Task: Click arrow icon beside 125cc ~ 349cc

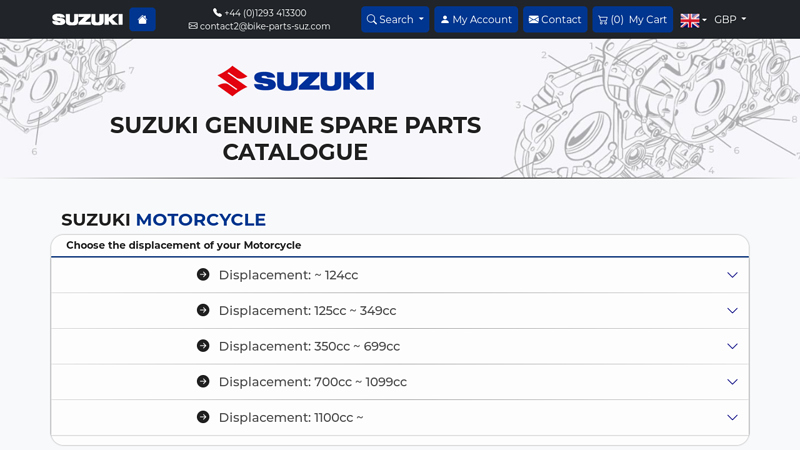Action: pyautogui.click(x=203, y=310)
